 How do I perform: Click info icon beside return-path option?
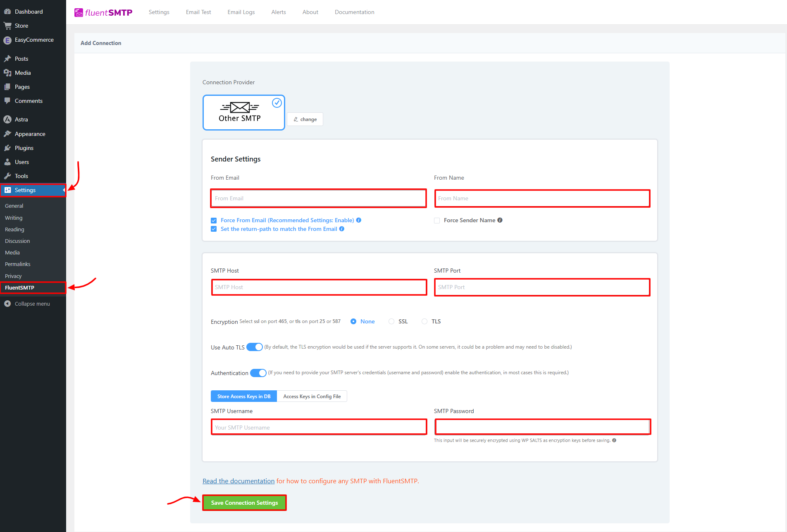(342, 229)
